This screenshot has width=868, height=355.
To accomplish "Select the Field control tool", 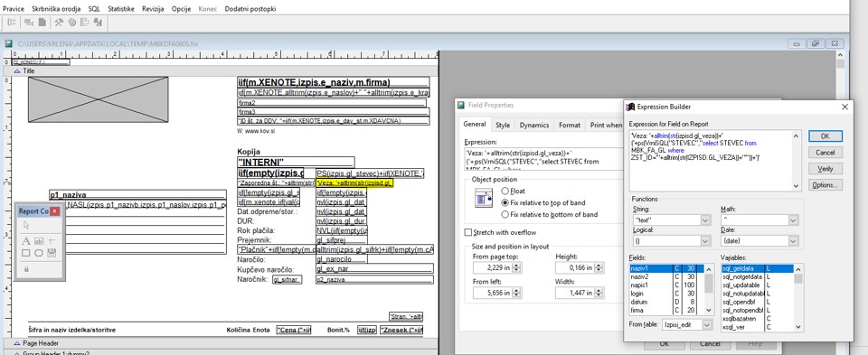I will click(39, 241).
